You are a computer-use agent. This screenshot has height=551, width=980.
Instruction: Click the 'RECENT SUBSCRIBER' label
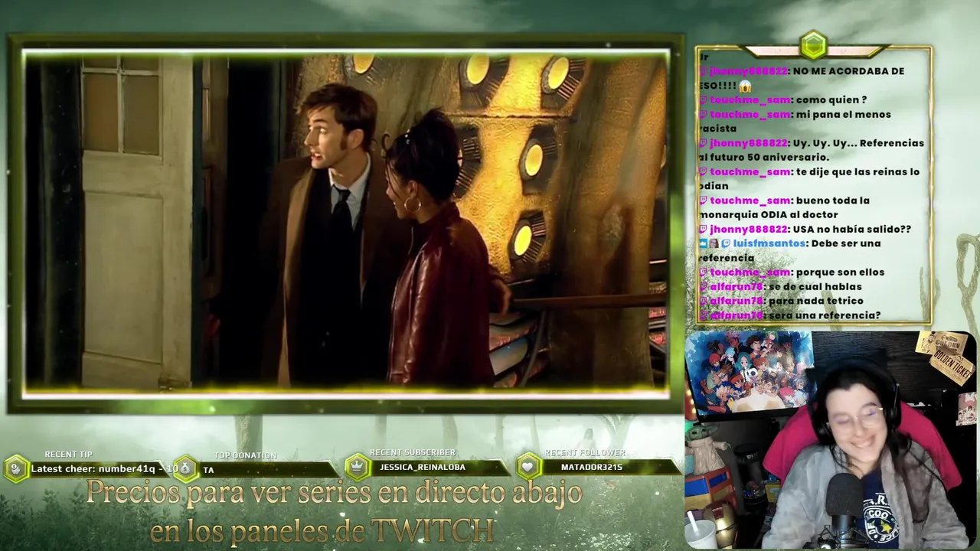412,452
